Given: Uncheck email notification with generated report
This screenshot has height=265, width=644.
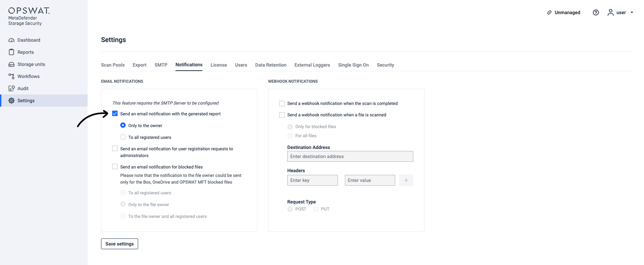Looking at the screenshot, I should coord(115,114).
